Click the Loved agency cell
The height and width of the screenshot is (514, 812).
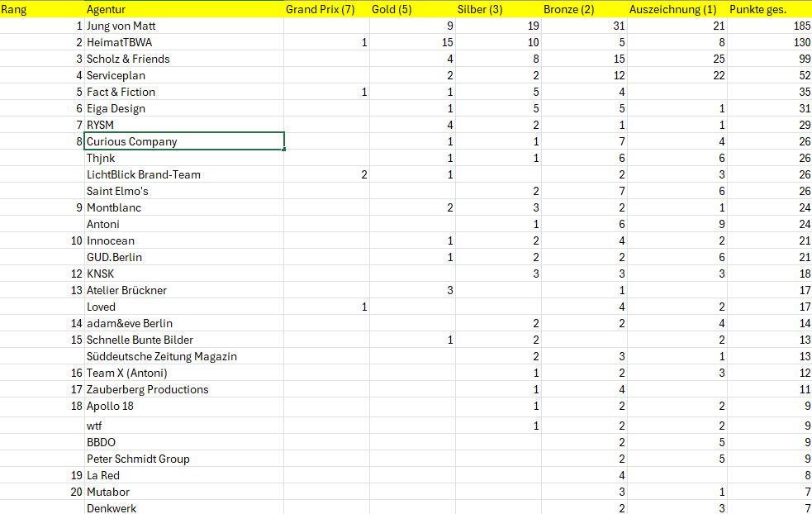click(x=184, y=307)
